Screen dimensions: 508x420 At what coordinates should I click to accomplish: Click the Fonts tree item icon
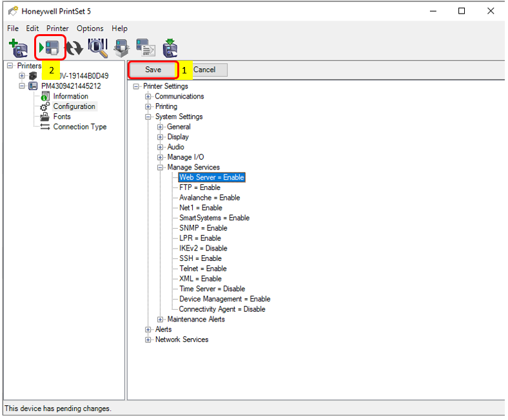coord(44,117)
